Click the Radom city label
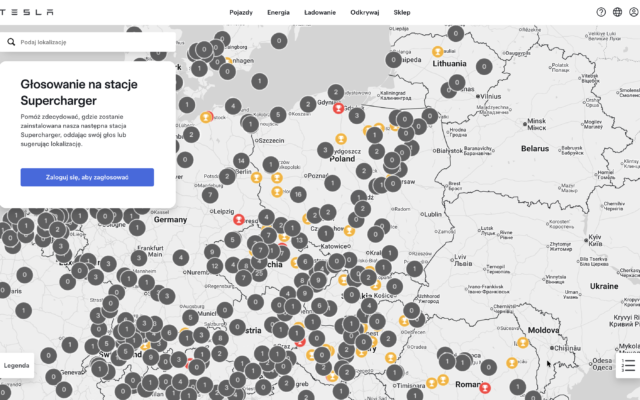This screenshot has width=640, height=400. click(402, 209)
